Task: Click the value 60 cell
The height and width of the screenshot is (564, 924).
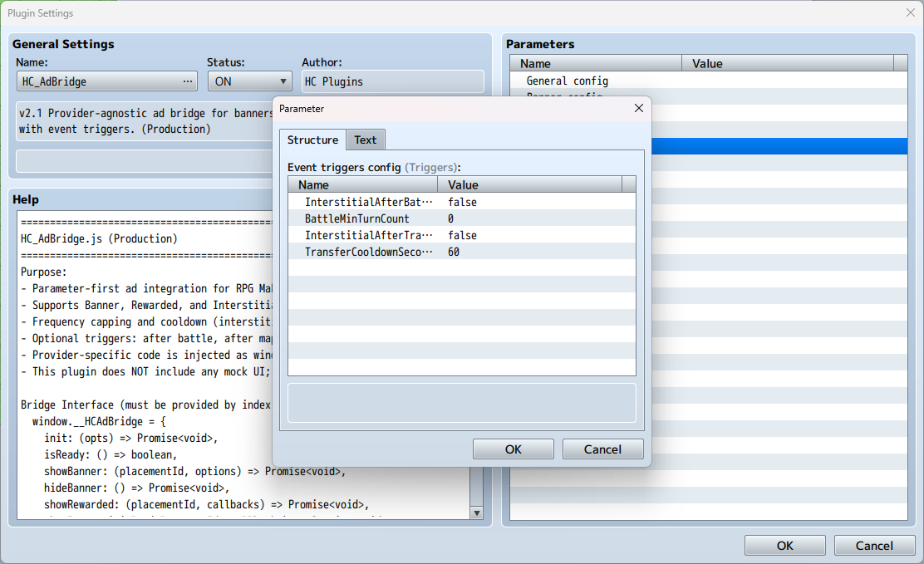Action: [454, 252]
